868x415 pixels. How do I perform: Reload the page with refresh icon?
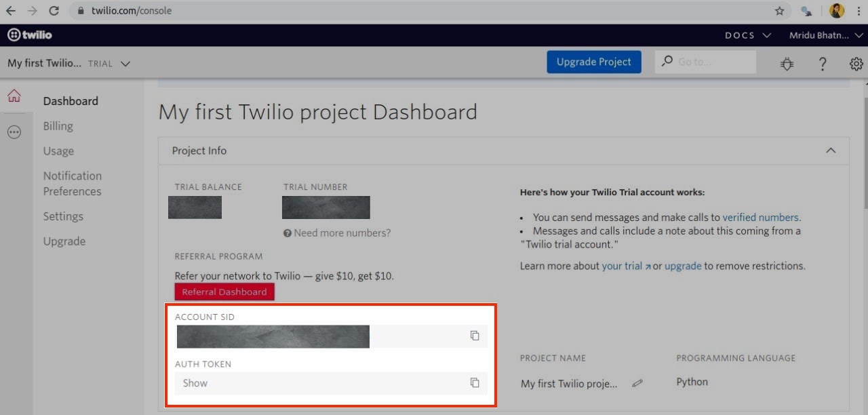(x=54, y=11)
